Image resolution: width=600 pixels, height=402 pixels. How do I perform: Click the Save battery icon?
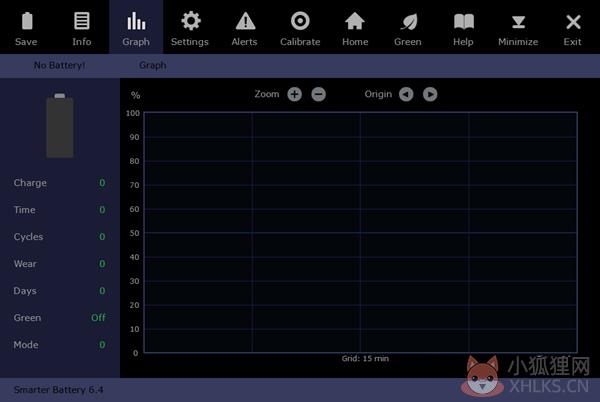click(27, 21)
